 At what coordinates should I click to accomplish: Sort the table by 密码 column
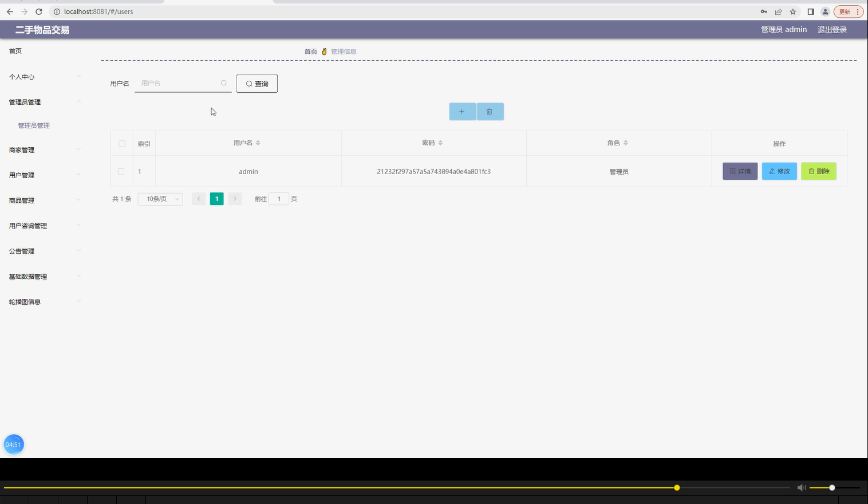[440, 143]
